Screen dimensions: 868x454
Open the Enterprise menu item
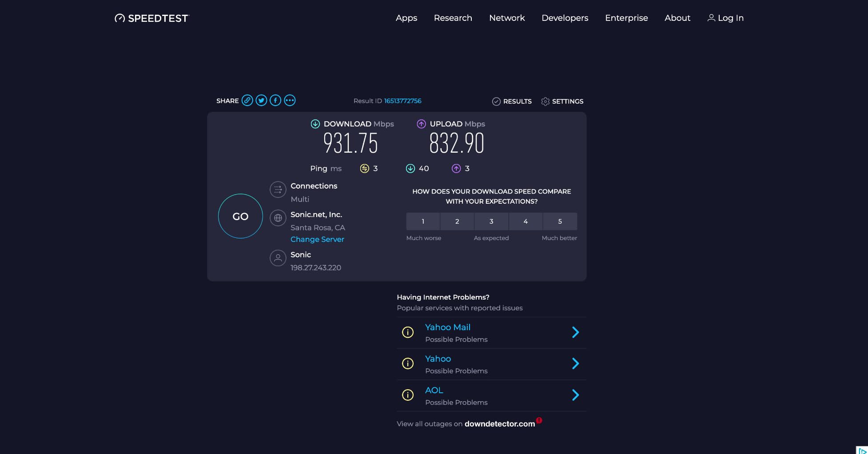[x=626, y=18]
